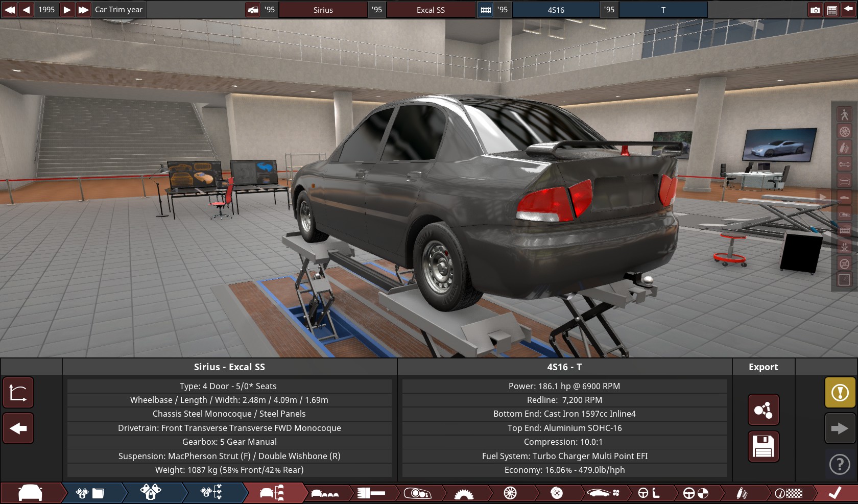Open the aerodynamics car and fan tab
Screen dimensions: 858x504
(603, 493)
